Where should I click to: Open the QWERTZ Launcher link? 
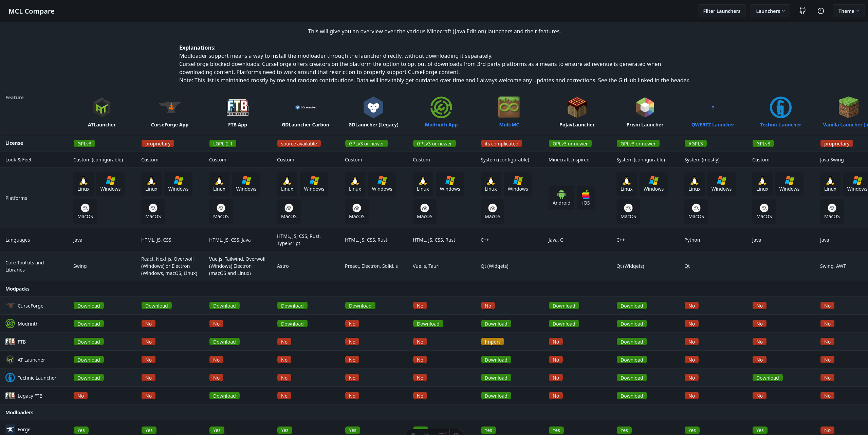tap(713, 124)
